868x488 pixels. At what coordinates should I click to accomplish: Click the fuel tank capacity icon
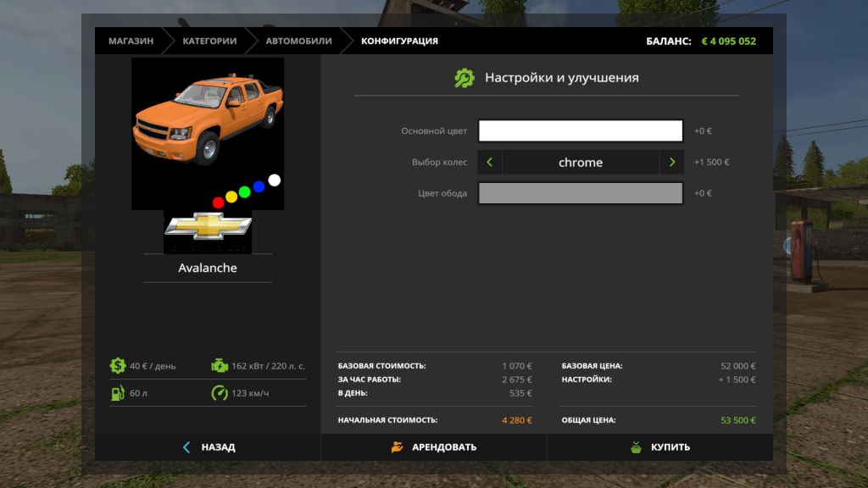117,393
